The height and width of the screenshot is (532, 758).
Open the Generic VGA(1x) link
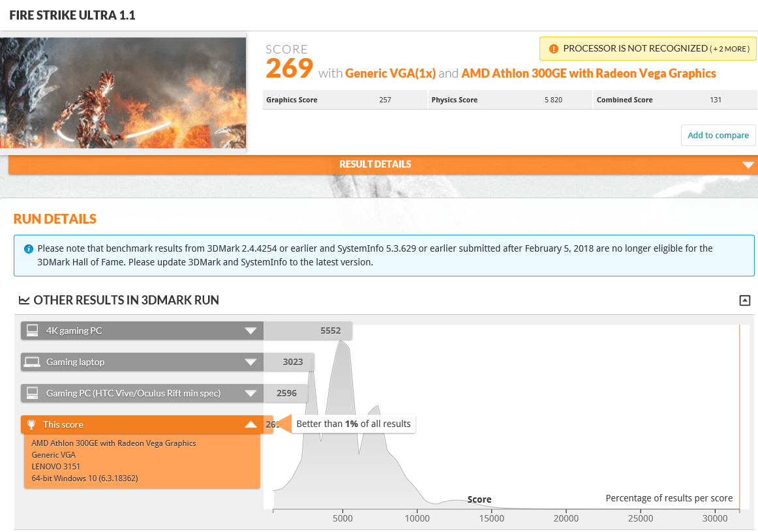pos(390,74)
